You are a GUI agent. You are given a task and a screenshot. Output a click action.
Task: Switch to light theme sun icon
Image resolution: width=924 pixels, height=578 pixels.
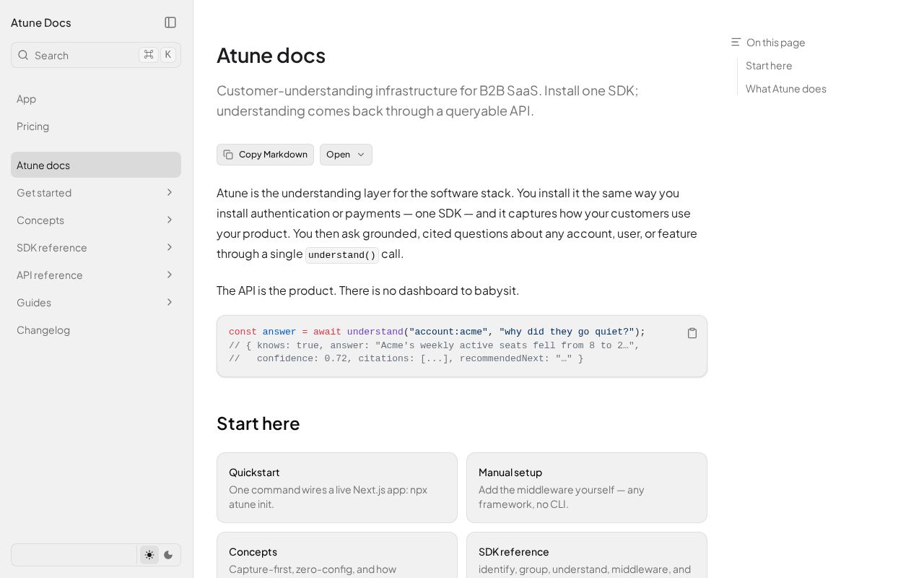click(149, 555)
